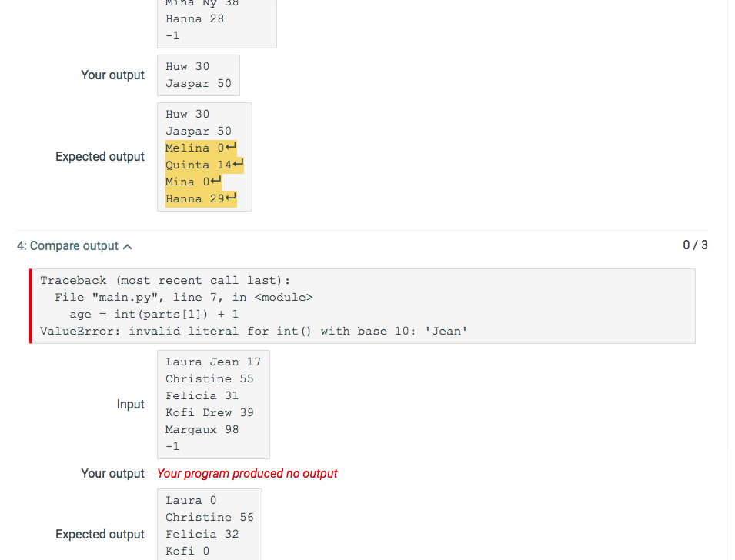The height and width of the screenshot is (560, 735).
Task: Select the highlighted "Quinta 14" diff line
Action: (200, 165)
